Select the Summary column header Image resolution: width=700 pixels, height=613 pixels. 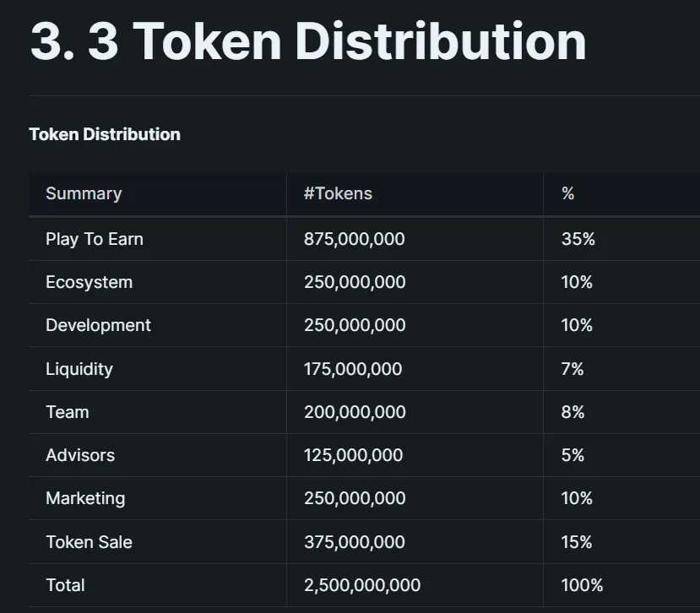point(84,193)
